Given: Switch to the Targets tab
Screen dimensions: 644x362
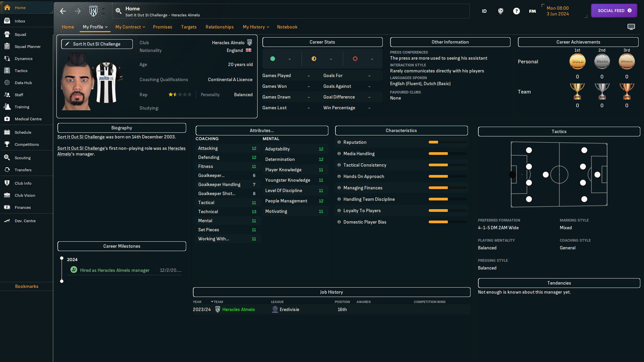Looking at the screenshot, I should click(189, 27).
